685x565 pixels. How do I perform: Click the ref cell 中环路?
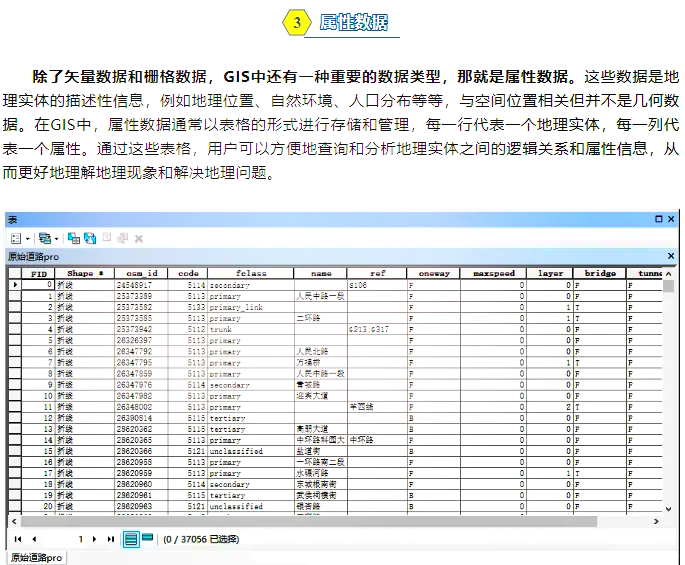(377, 440)
